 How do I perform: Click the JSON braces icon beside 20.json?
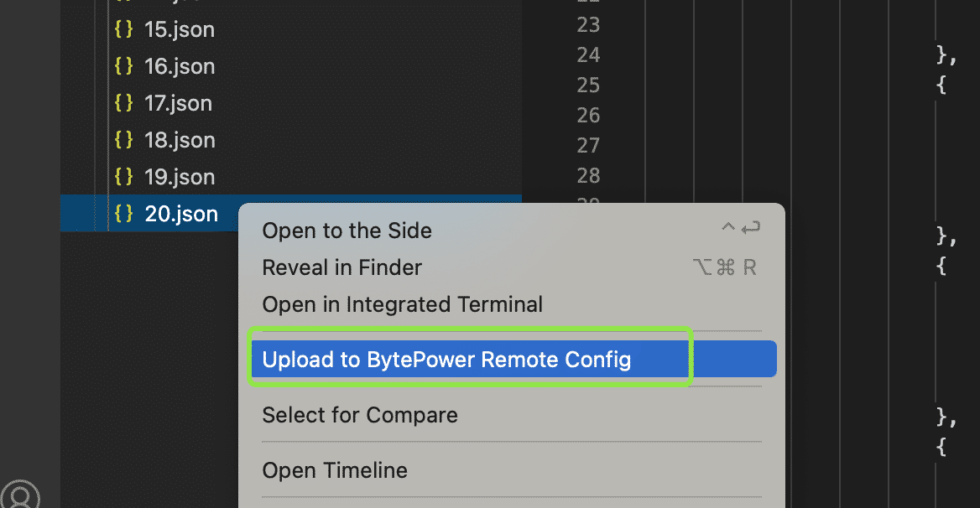click(x=123, y=214)
